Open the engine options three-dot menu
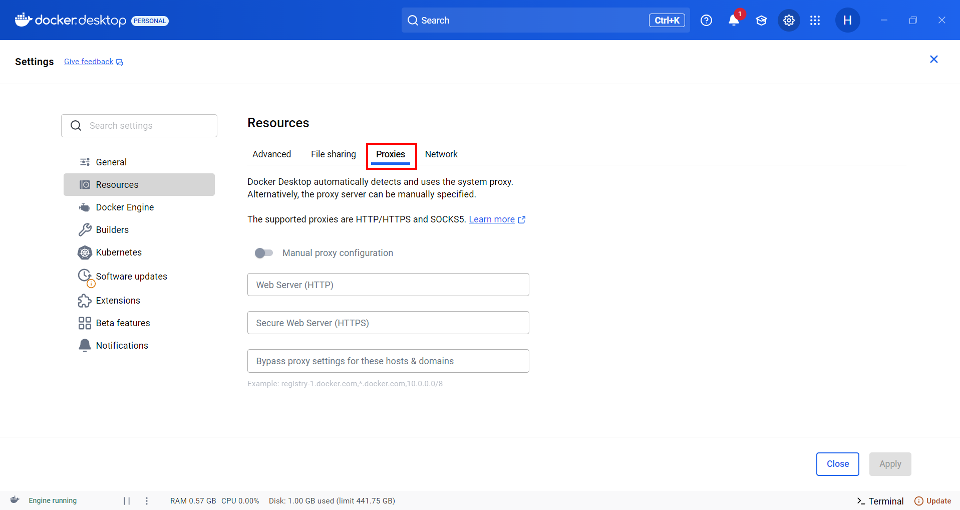The height and width of the screenshot is (510, 960). 147,501
